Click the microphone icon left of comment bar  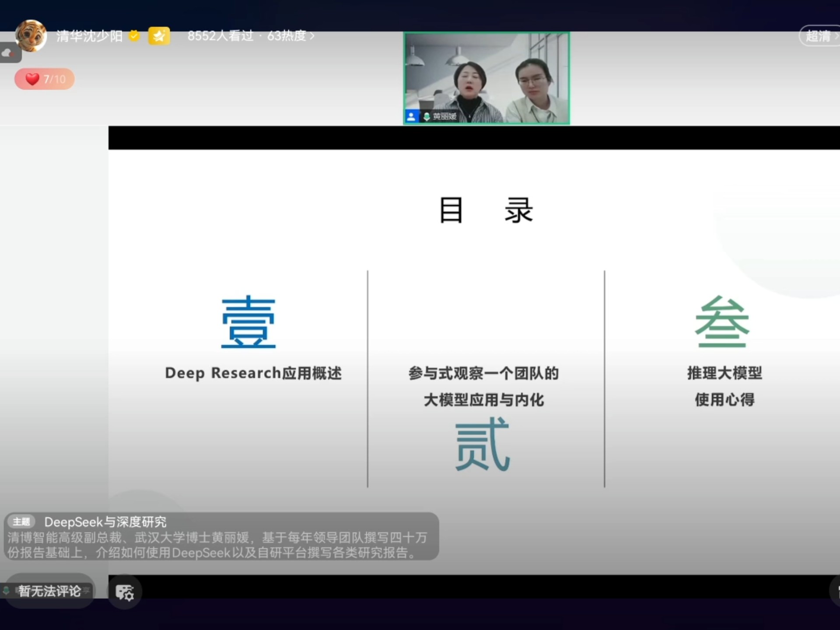pyautogui.click(x=6, y=590)
